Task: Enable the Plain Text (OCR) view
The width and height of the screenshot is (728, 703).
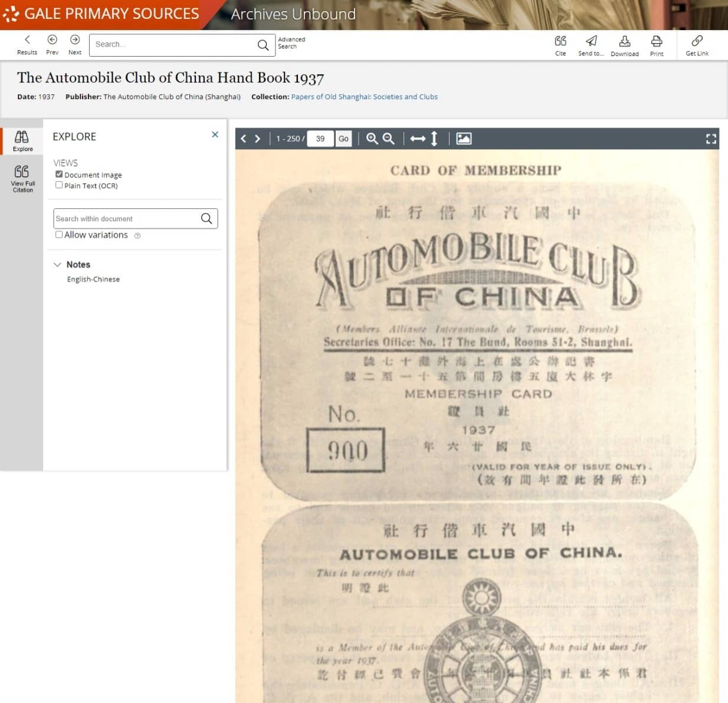Action: coord(59,185)
